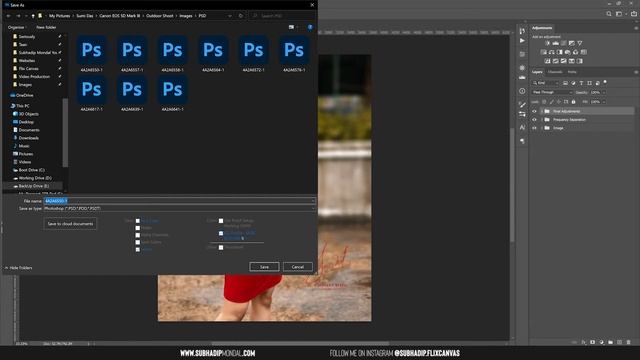Click the help icon in Save As dialog

coord(310,27)
